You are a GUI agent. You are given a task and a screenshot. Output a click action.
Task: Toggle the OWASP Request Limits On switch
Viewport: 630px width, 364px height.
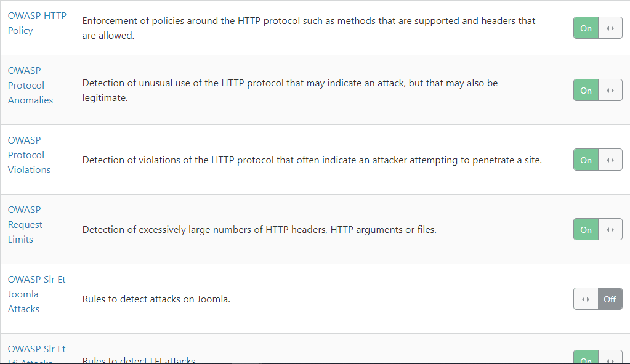(x=598, y=229)
